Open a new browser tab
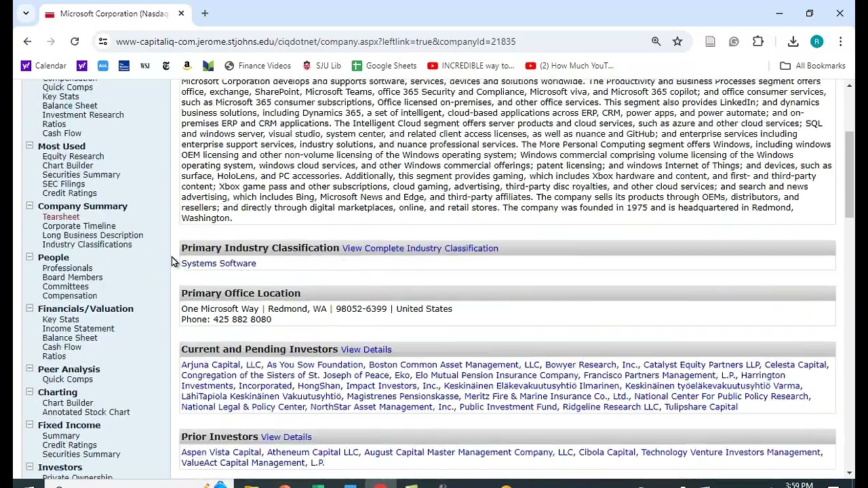868x488 pixels. pyautogui.click(x=205, y=13)
